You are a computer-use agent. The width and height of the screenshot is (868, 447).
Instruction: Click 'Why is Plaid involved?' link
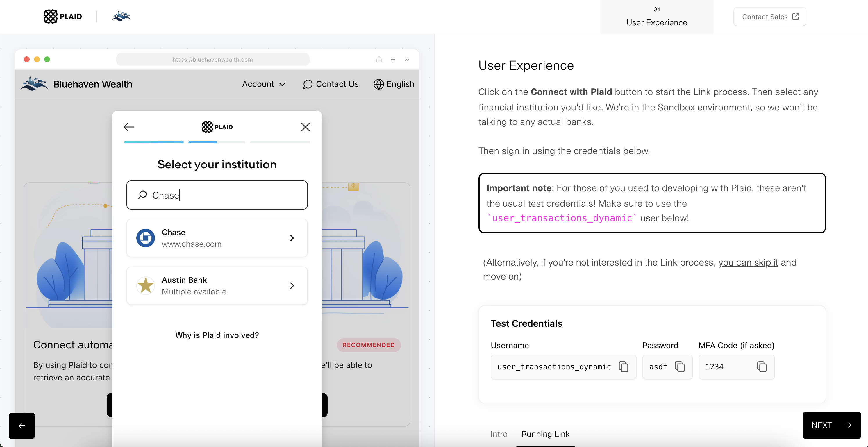click(x=217, y=335)
